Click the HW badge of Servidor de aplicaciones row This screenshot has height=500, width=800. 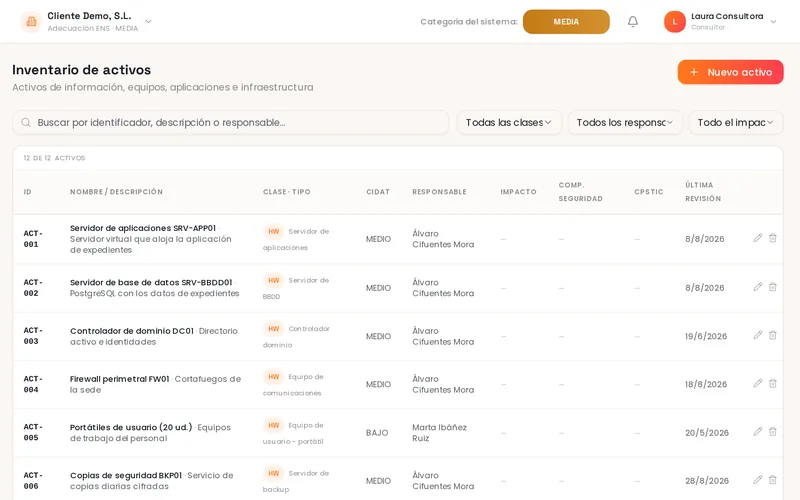(x=273, y=232)
